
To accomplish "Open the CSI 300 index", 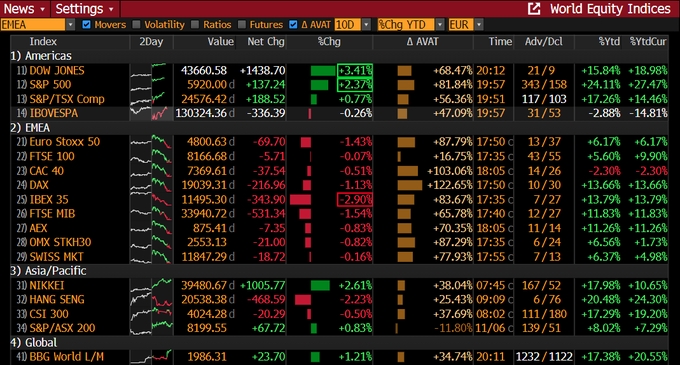I will pyautogui.click(x=49, y=314).
